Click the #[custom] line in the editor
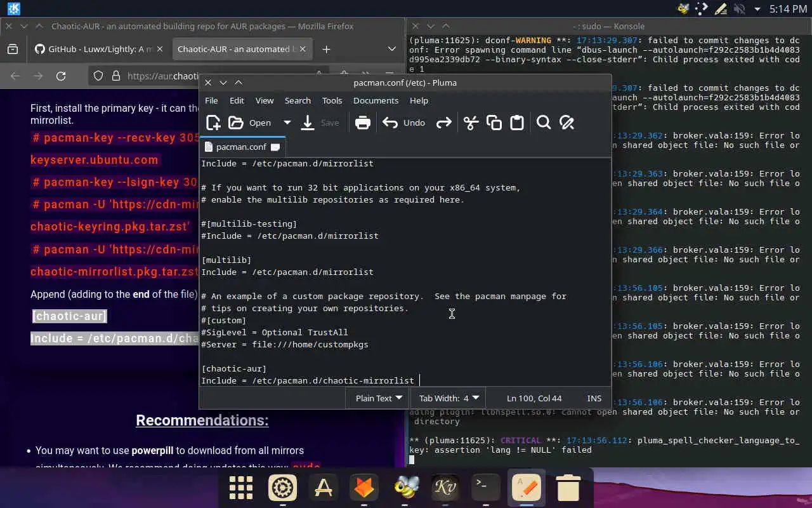Viewport: 812px width, 508px height. pyautogui.click(x=224, y=320)
